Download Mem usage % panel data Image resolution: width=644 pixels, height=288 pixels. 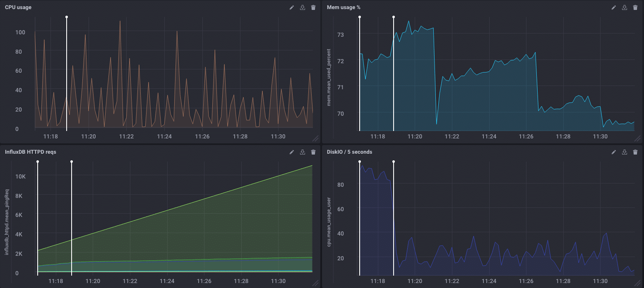(x=625, y=7)
